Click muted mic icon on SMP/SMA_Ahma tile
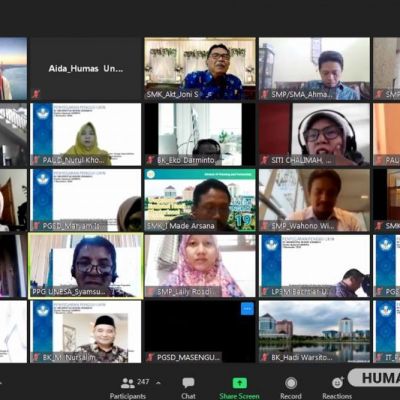 tap(265, 94)
